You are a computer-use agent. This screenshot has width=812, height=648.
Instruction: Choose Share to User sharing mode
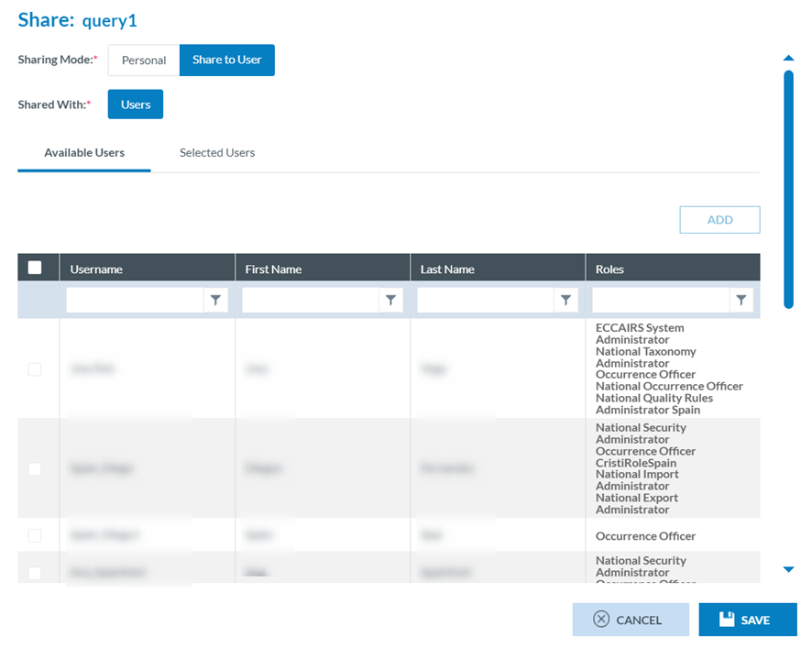(x=226, y=60)
